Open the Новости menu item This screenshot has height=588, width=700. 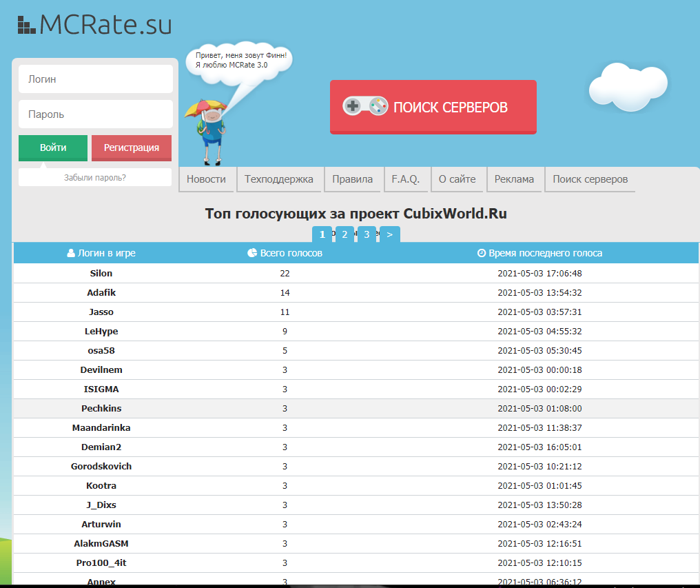click(x=206, y=179)
